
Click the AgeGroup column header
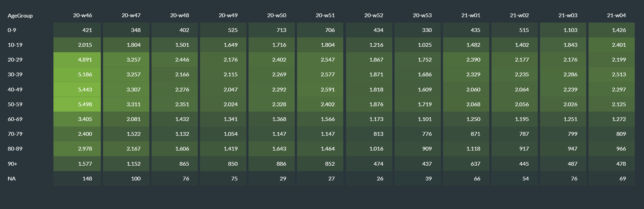20,16
